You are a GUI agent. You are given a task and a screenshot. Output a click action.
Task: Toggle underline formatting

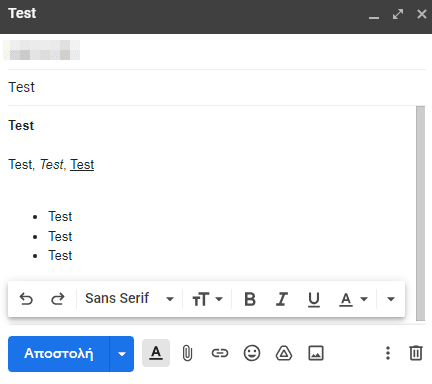[x=314, y=299]
